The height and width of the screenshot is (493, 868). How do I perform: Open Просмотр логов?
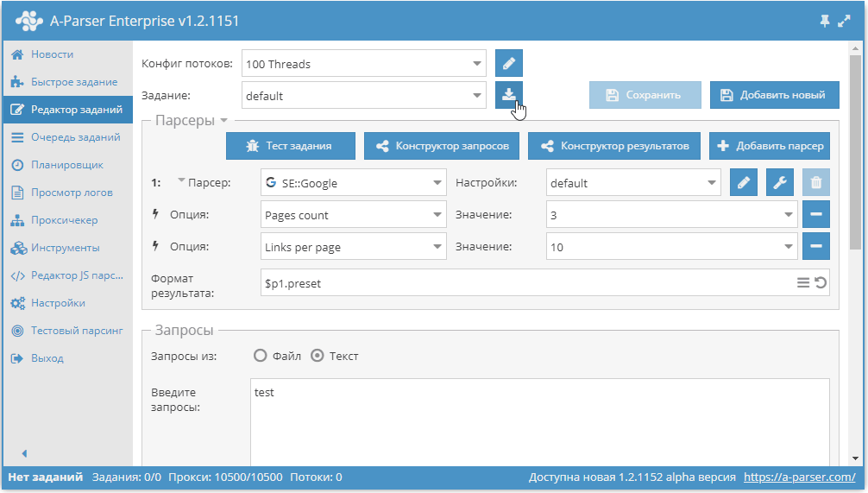pyautogui.click(x=67, y=193)
